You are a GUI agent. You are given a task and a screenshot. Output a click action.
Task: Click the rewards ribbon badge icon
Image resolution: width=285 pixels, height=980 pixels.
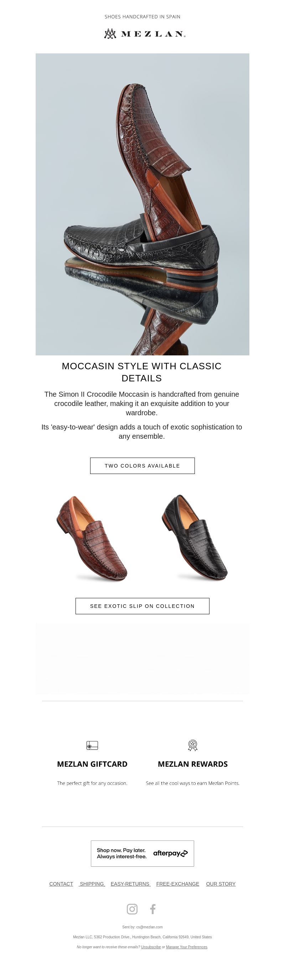click(x=192, y=745)
